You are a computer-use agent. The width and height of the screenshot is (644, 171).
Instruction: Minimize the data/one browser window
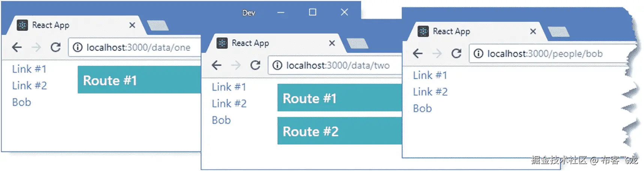[281, 12]
